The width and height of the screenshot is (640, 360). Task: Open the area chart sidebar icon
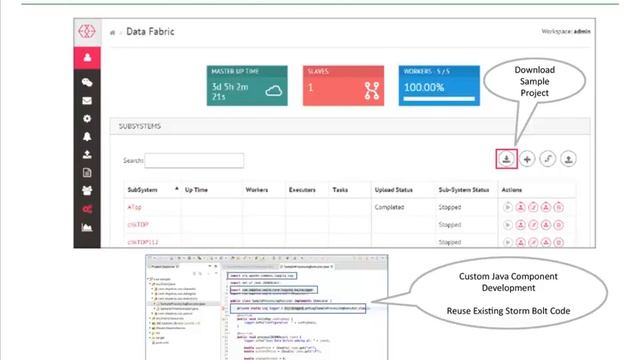click(x=87, y=227)
